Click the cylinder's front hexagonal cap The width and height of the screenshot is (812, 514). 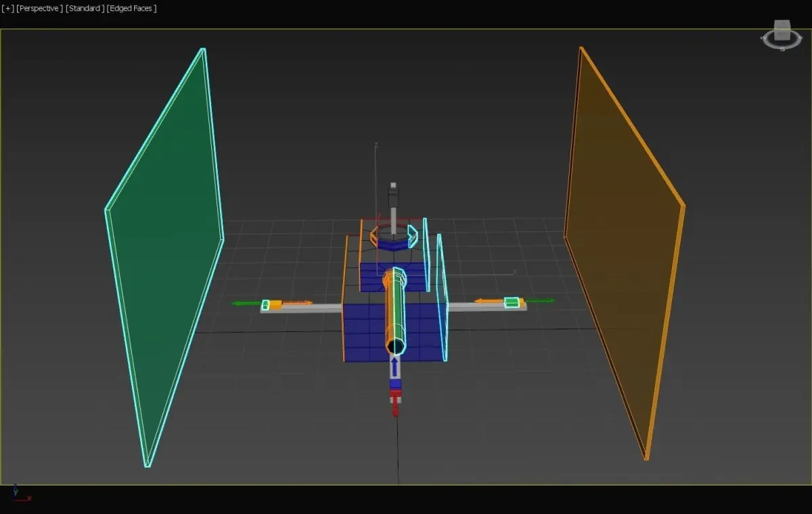tap(396, 346)
